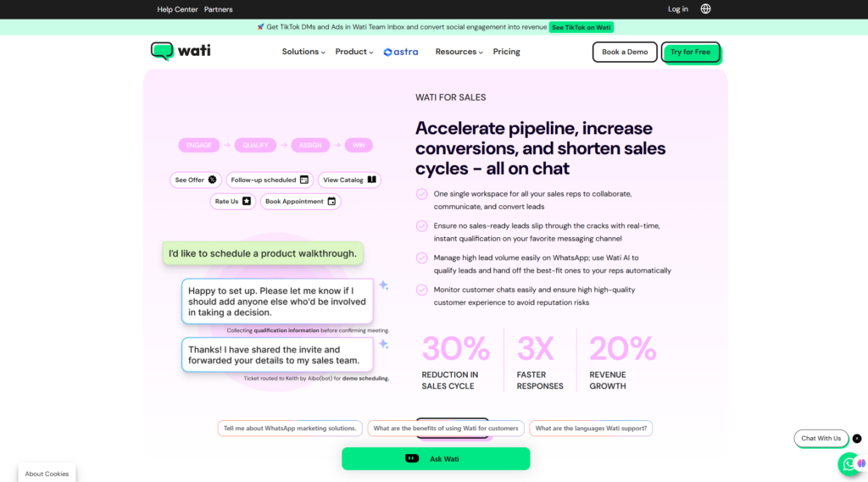Viewport: 868px width, 482px height.
Task: Open the WhatsApp chat bubble icon
Action: (x=849, y=463)
